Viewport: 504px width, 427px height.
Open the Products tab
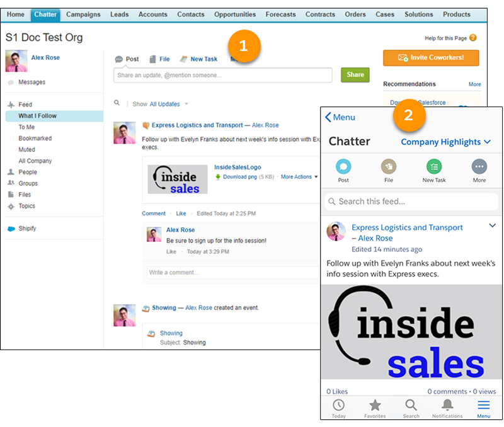point(456,14)
